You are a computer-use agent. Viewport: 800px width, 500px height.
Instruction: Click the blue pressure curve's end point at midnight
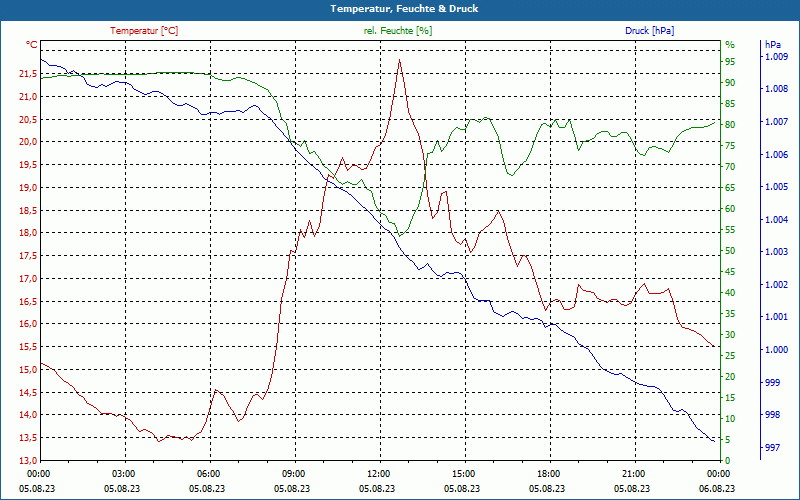click(x=714, y=441)
